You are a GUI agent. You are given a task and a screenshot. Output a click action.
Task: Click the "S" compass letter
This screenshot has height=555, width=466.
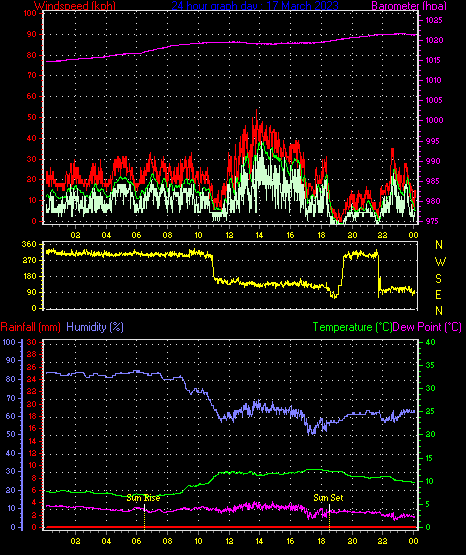coord(438,279)
